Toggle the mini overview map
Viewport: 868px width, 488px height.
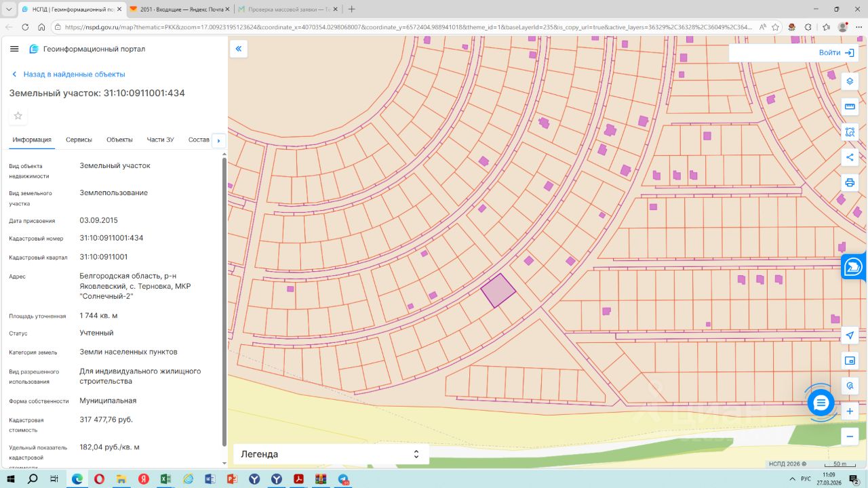[850, 361]
